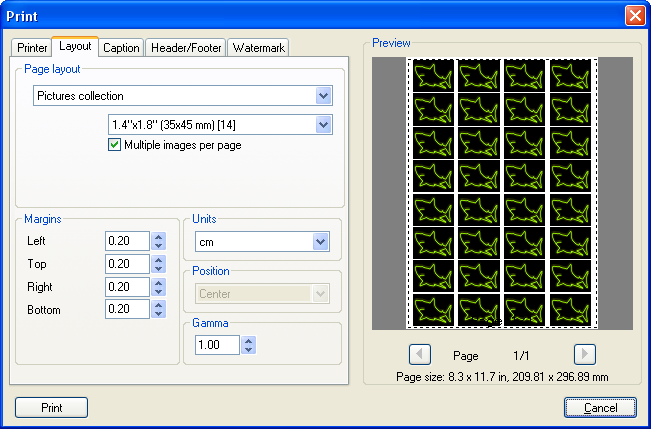
Task: Decrease Bottom margin with down arrow
Action: click(x=158, y=314)
